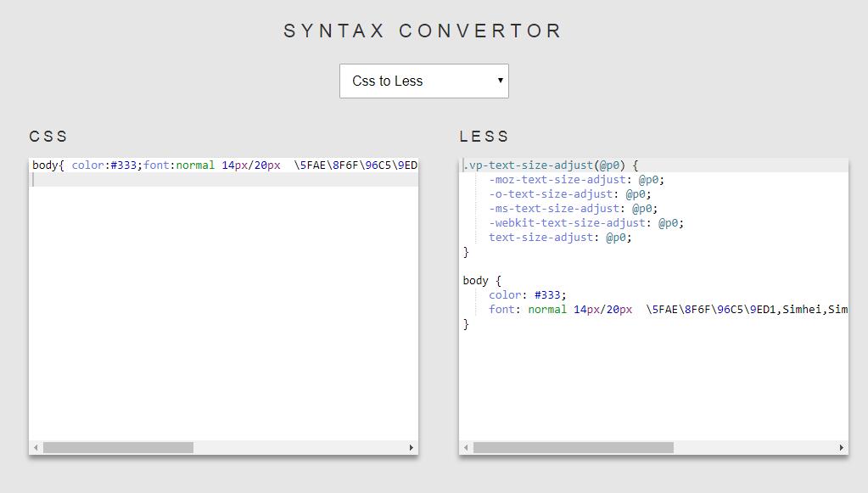The width and height of the screenshot is (868, 493).
Task: Click the CSS panel label
Action: [49, 136]
